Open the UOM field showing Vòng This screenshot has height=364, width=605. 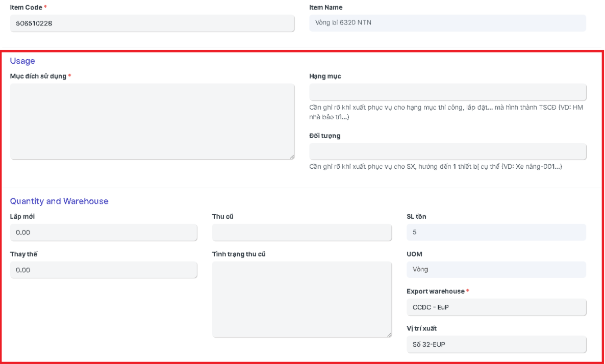point(496,270)
